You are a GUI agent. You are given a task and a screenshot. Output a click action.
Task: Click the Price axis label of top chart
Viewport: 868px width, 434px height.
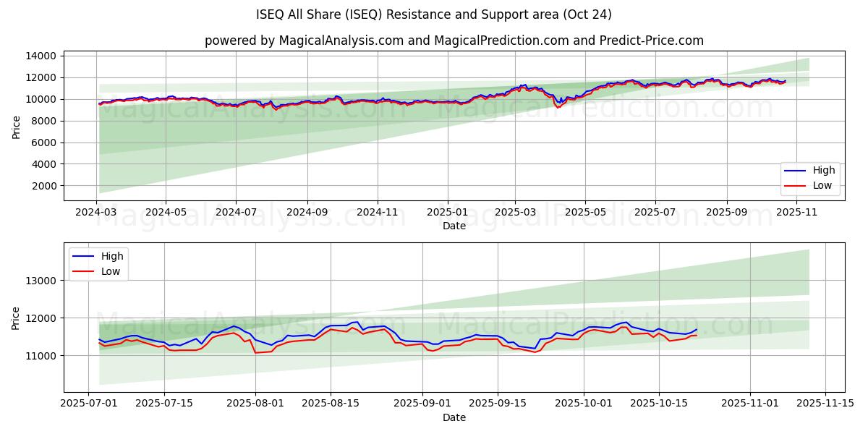[x=17, y=127]
